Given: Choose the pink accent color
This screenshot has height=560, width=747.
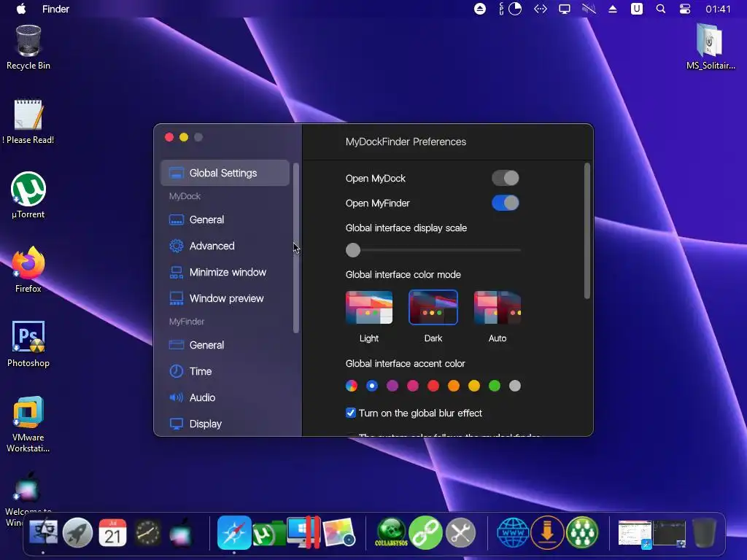Looking at the screenshot, I should [413, 386].
